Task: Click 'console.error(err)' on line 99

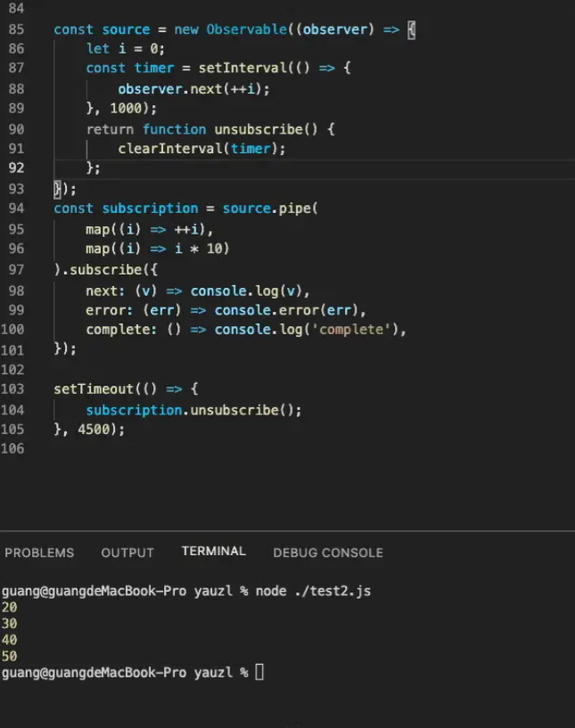Action: point(286,310)
